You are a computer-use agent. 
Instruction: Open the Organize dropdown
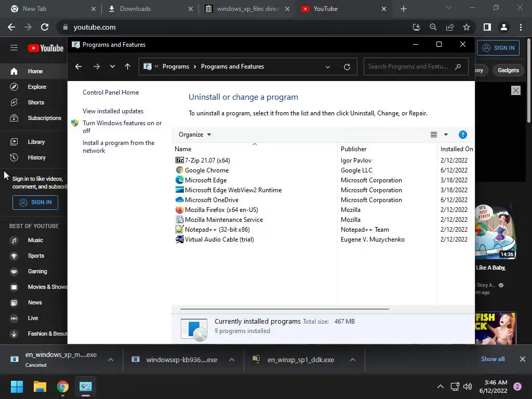tap(195, 135)
